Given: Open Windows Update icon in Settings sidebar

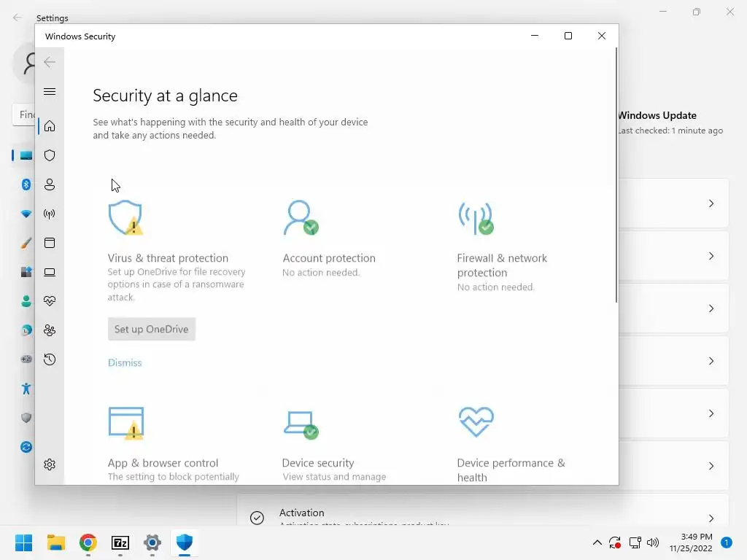Looking at the screenshot, I should [26, 447].
